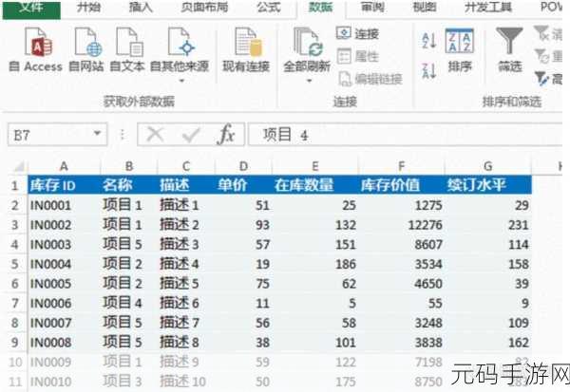Viewport: 570px width, 392px height.
Task: Switch to the 视图 (View) tab
Action: click(x=425, y=7)
